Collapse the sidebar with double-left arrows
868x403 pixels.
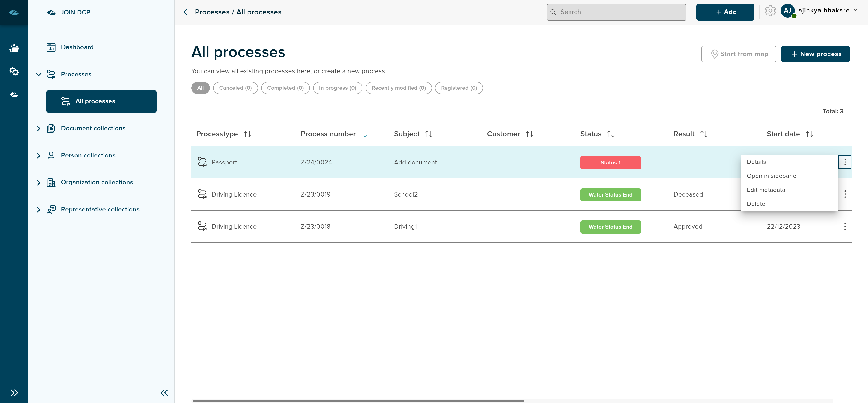pyautogui.click(x=164, y=393)
